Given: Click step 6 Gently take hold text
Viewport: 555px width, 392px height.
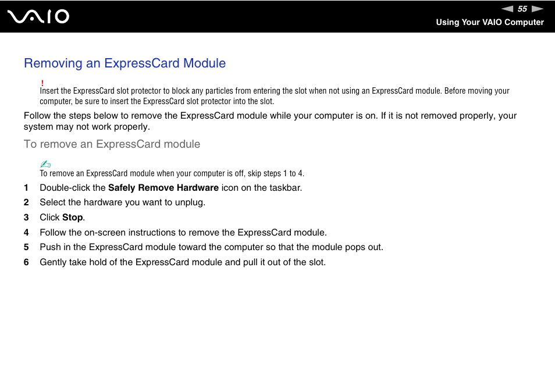Looking at the screenshot, I should (183, 262).
